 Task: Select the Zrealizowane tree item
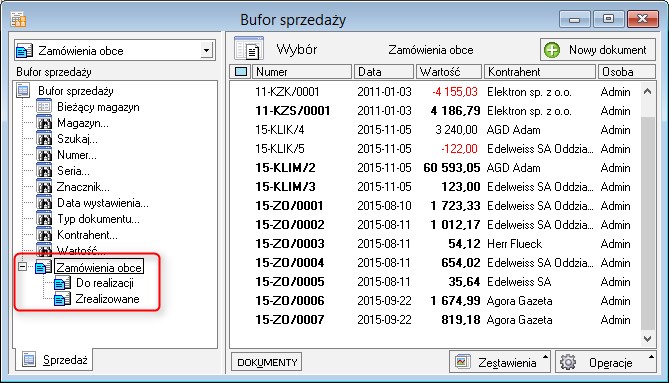[x=108, y=299]
